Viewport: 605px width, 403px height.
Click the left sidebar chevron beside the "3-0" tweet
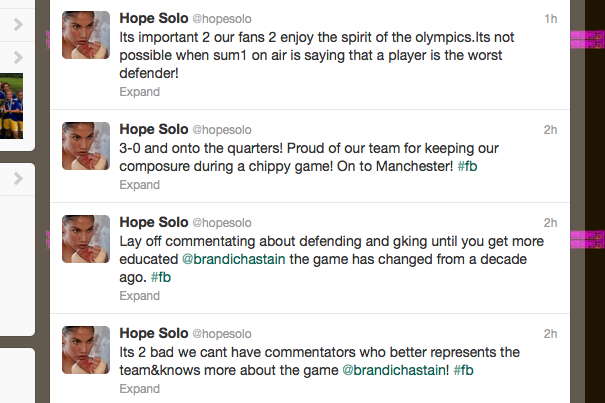click(x=19, y=179)
